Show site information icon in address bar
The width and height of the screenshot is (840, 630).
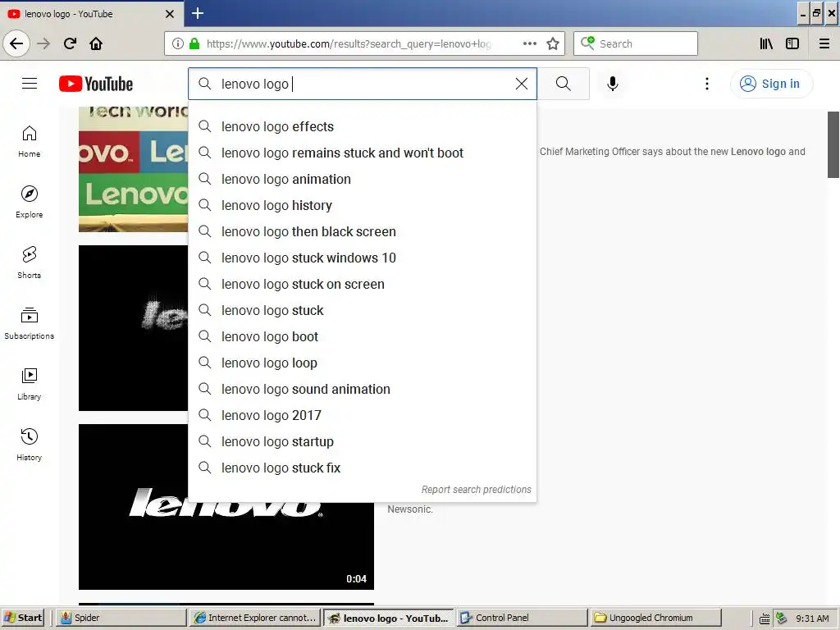(x=178, y=44)
